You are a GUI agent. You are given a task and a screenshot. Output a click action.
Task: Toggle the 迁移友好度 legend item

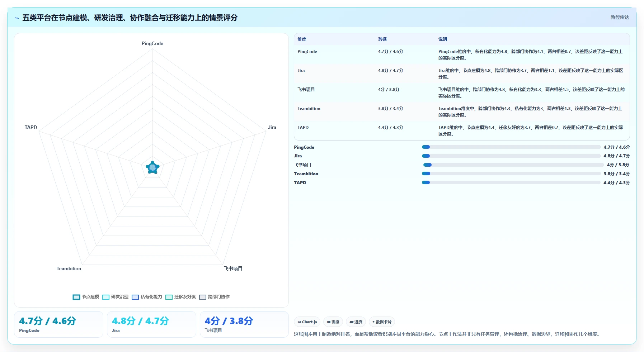(181, 297)
